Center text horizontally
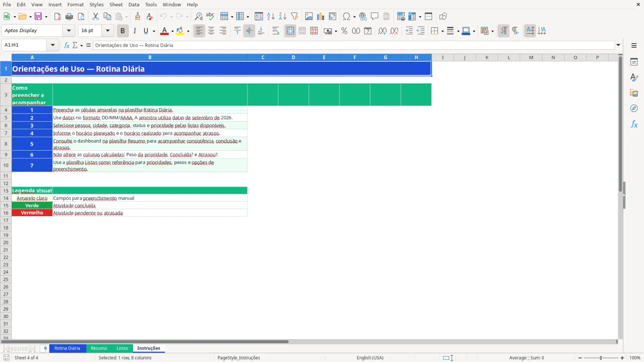The height and width of the screenshot is (362, 644). [x=211, y=31]
